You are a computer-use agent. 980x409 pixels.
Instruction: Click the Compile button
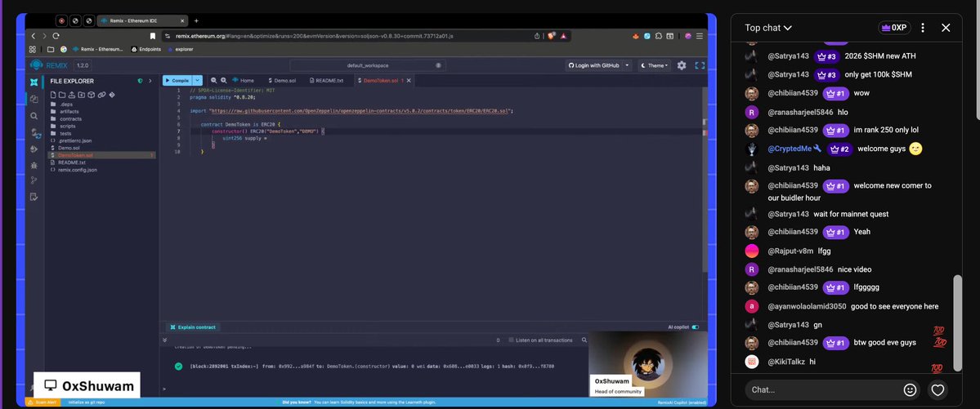pyautogui.click(x=177, y=81)
